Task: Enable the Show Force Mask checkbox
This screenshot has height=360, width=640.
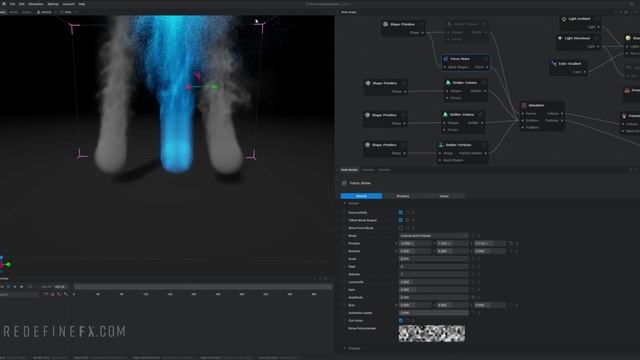Action: (400, 228)
